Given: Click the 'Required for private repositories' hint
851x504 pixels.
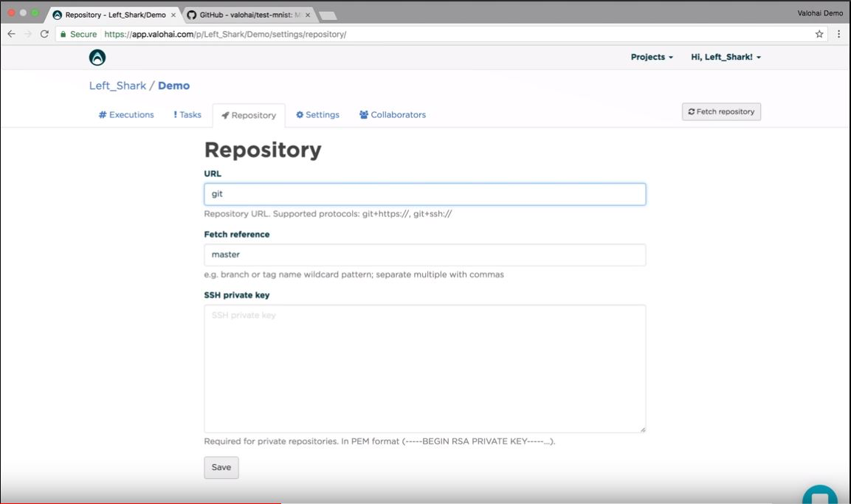Looking at the screenshot, I should (379, 441).
